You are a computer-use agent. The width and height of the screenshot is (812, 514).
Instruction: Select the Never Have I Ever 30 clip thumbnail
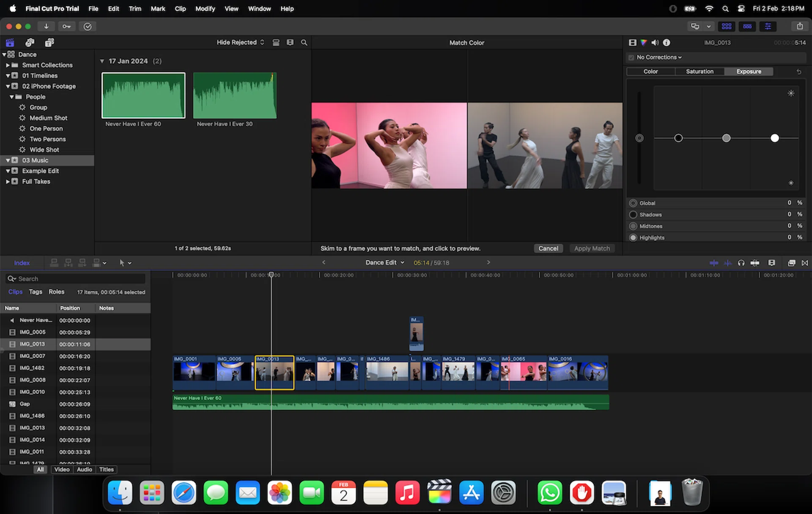235,96
